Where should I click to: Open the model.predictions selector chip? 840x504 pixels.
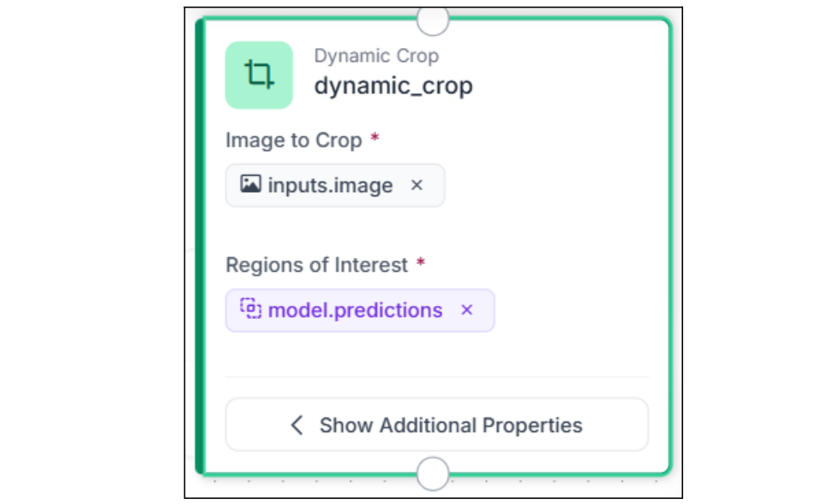[x=355, y=310]
